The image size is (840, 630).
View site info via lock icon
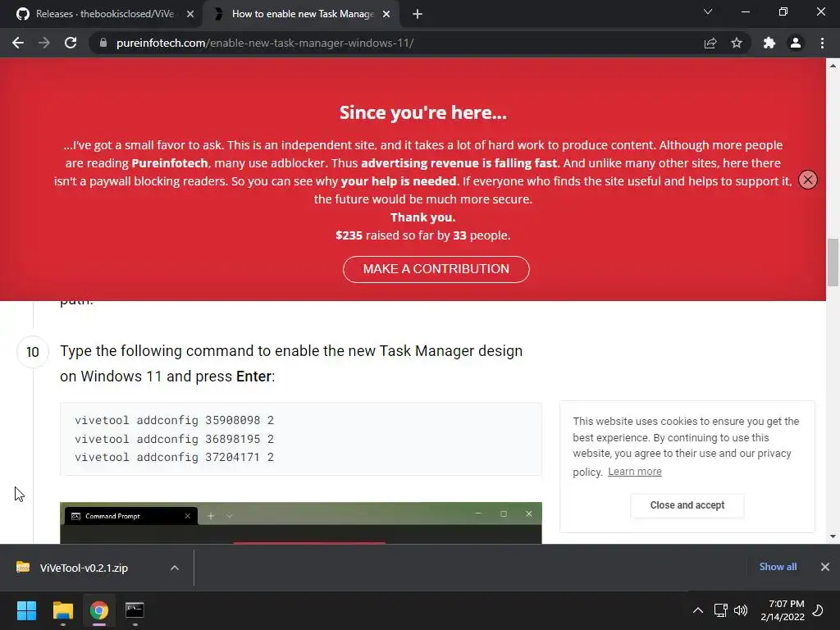click(x=103, y=43)
